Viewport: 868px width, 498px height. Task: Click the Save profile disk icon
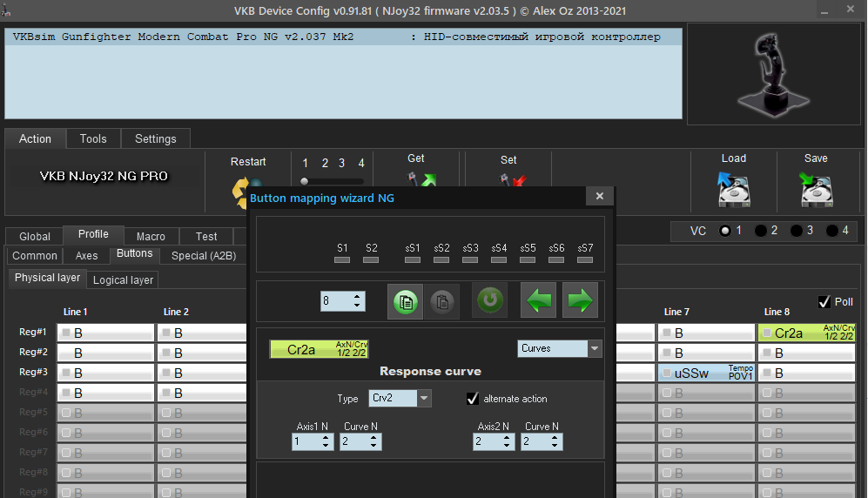click(816, 189)
